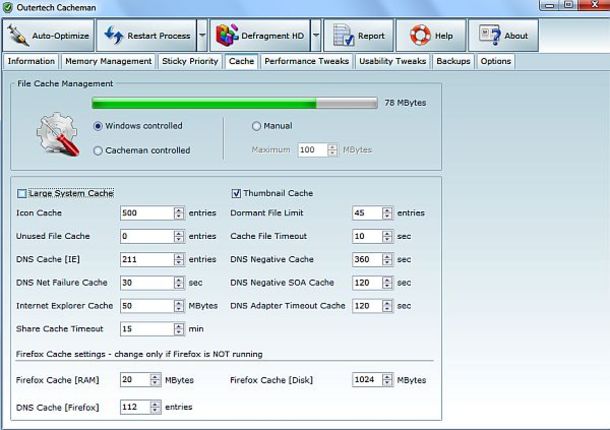Open Restart Process dropdown arrow
Viewport: 610px width, 430px height.
(x=202, y=35)
